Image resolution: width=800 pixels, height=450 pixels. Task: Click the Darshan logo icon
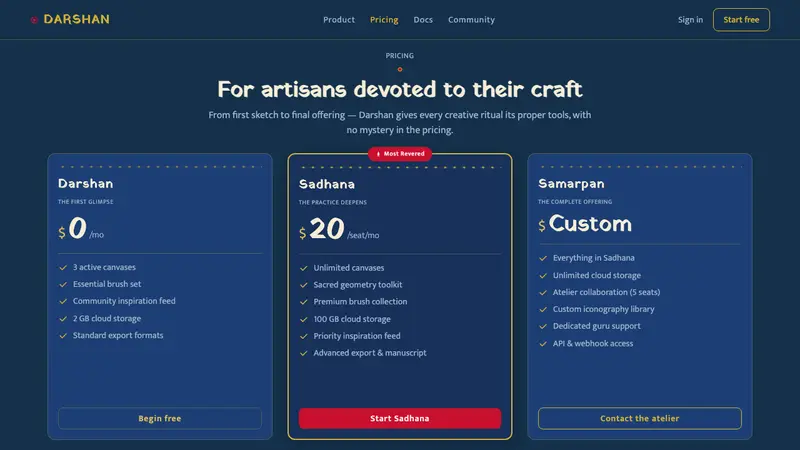pos(34,20)
